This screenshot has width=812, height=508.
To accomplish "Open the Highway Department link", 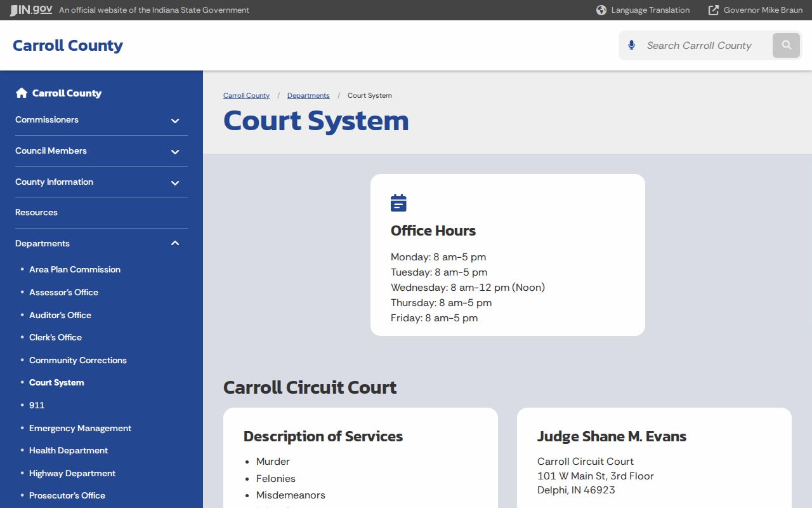I will pyautogui.click(x=72, y=473).
